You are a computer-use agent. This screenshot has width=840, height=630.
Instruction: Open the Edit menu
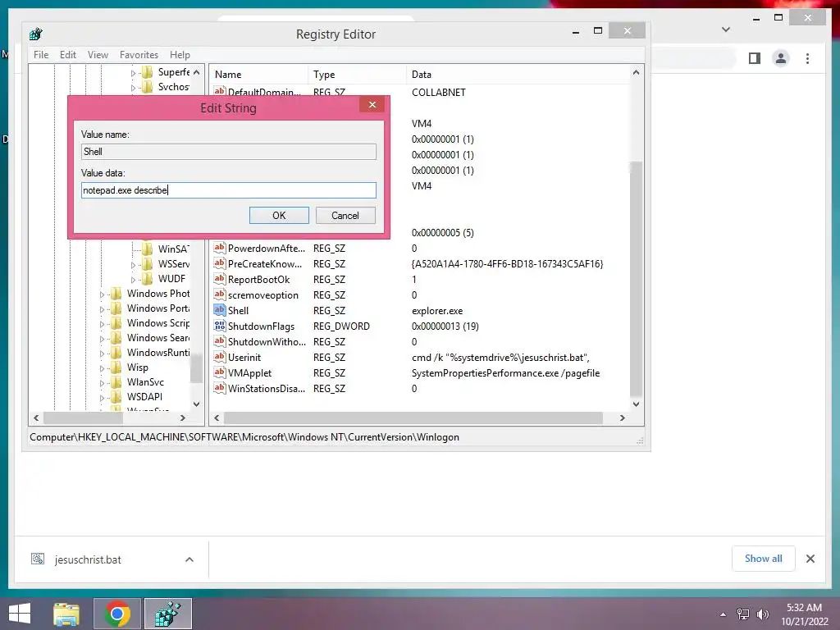(x=67, y=55)
